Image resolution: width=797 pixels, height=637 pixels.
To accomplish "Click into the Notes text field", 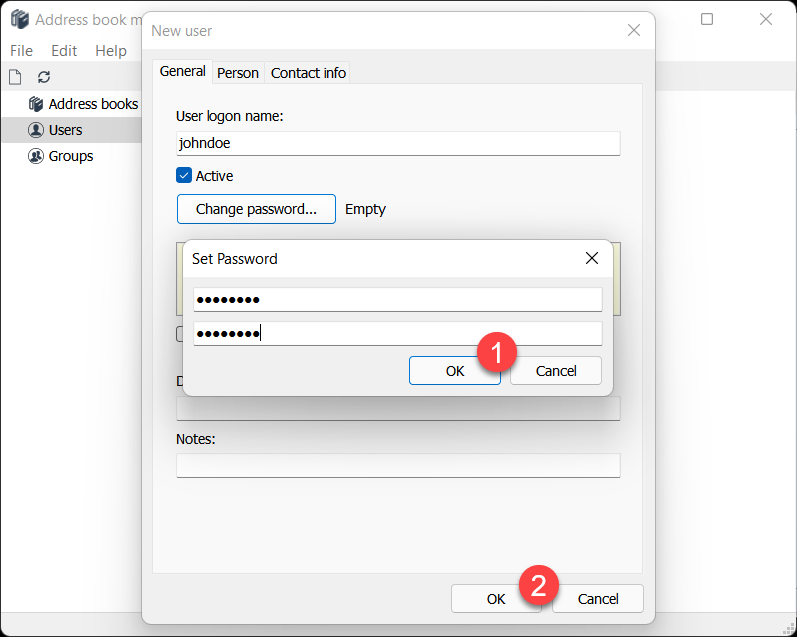I will 398,466.
